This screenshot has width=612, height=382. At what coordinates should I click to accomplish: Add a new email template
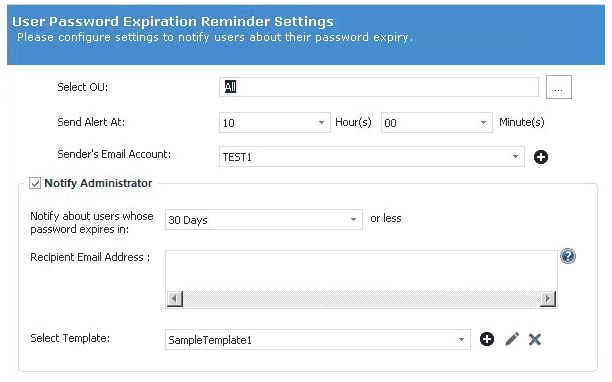click(x=486, y=339)
